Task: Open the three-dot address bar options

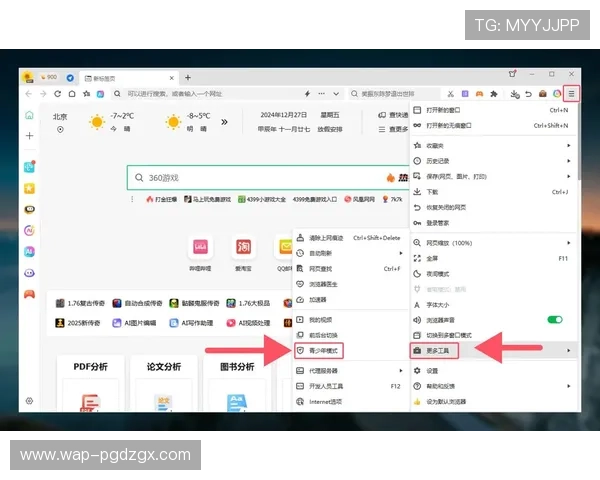Action: (321, 94)
